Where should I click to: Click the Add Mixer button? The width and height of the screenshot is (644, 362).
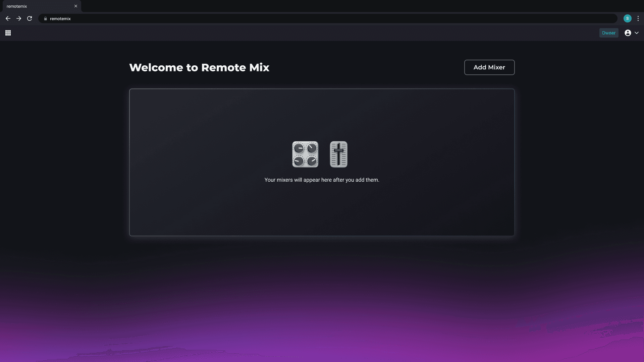[489, 67]
